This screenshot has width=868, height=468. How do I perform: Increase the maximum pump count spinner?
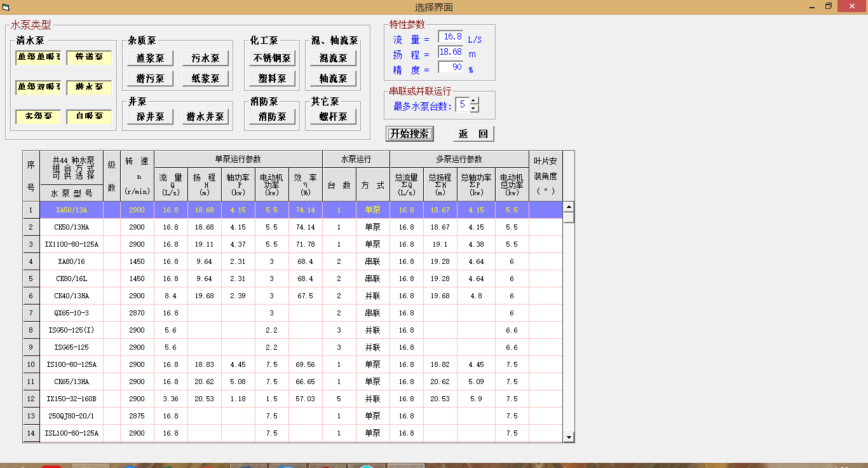pyautogui.click(x=474, y=101)
